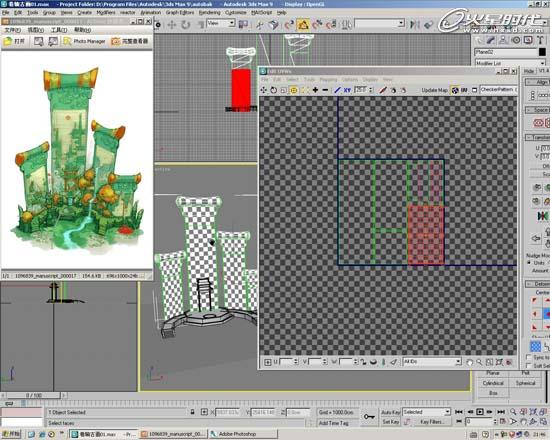Adjust the V field spinner in Edit UVWs
This screenshot has width=550, height=440.
pos(325,362)
